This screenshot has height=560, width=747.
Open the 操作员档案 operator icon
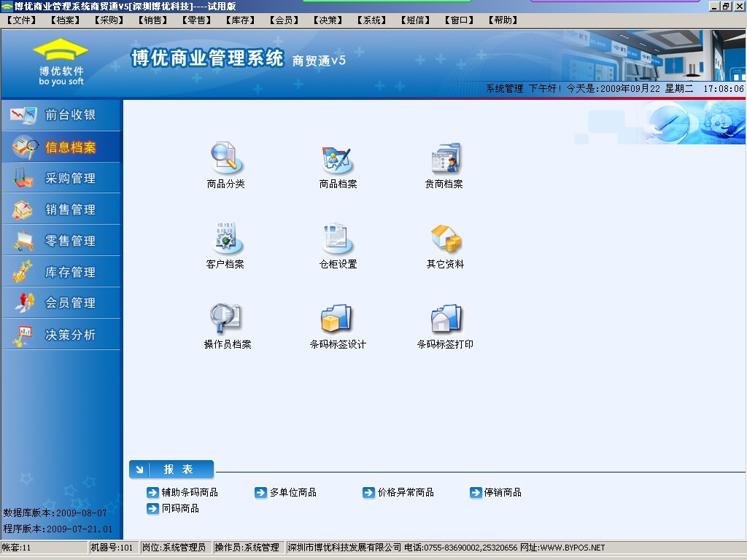coord(226,319)
